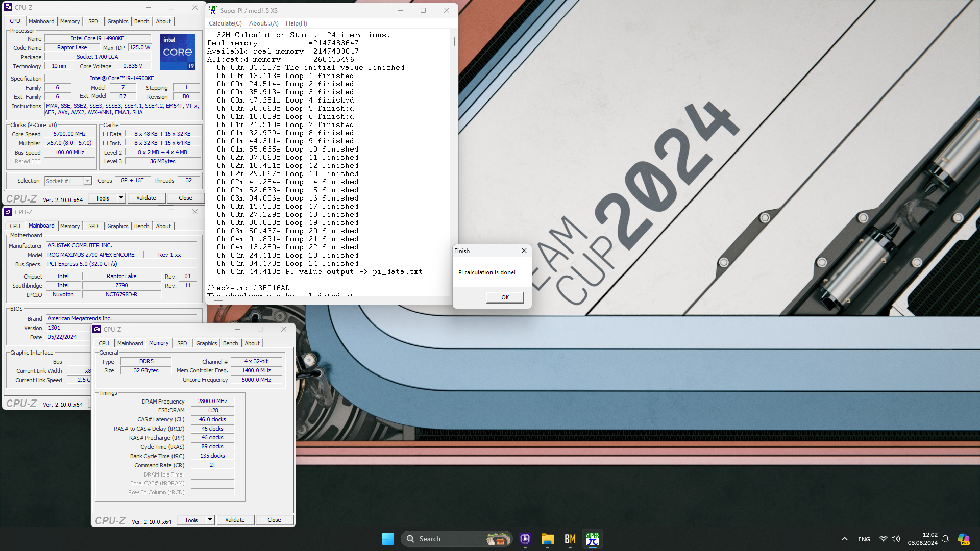The width and height of the screenshot is (980, 551).
Task: Expand Tools dropdown arrow in CPU window
Action: pos(121,198)
